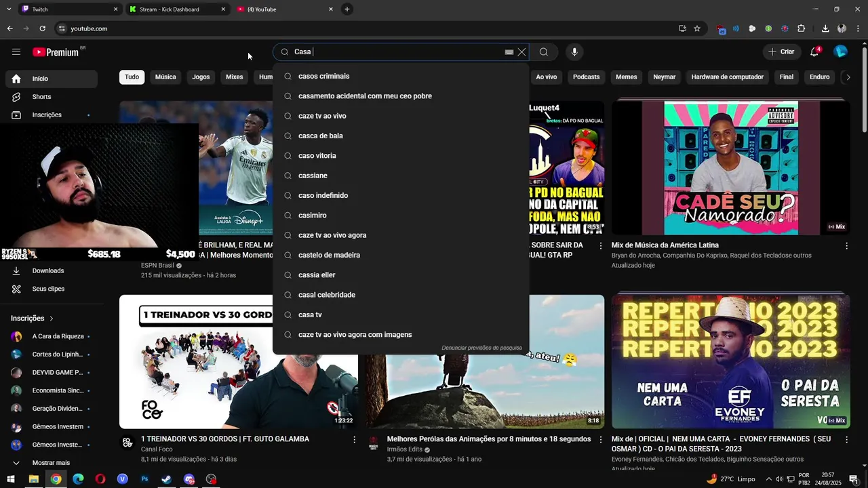Open Windows Start menu
868x488 pixels.
click(x=11, y=479)
